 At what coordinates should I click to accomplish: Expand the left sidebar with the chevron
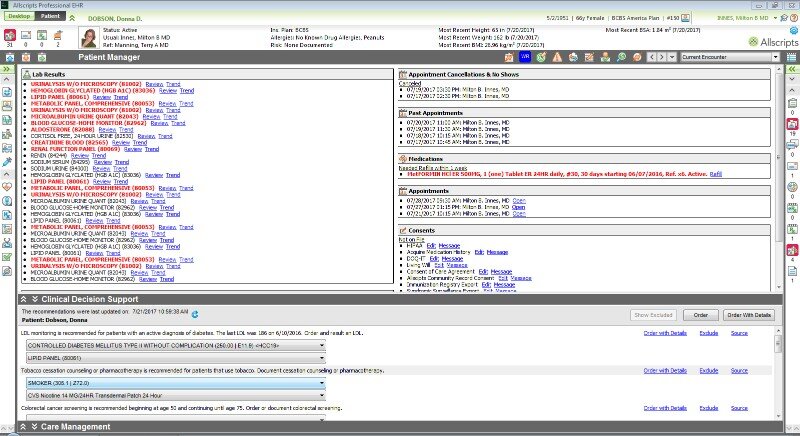(6, 71)
